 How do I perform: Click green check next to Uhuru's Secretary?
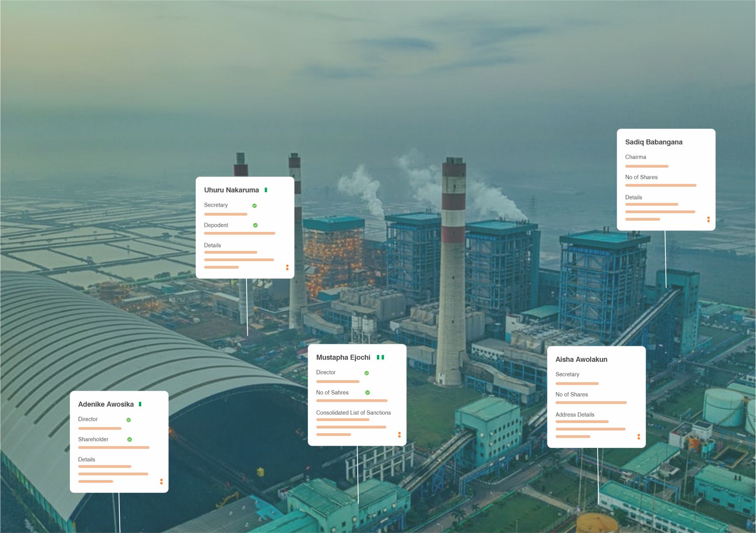pos(254,205)
